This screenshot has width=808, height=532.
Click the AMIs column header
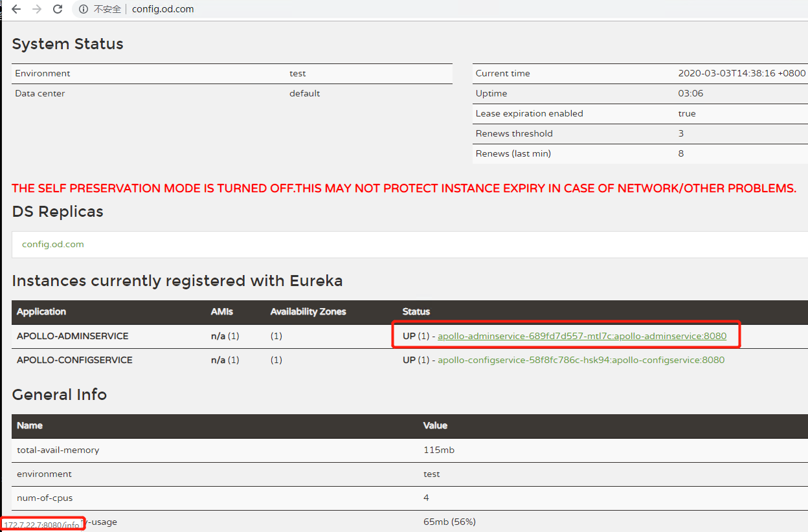click(x=221, y=311)
